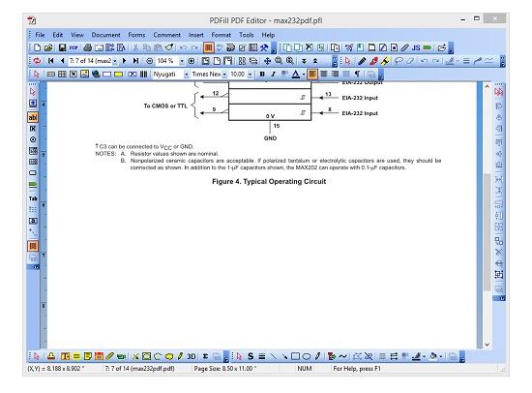This screenshot has width=532, height=393.
Task: Select the rectangle drawing tool
Action: click(296, 356)
